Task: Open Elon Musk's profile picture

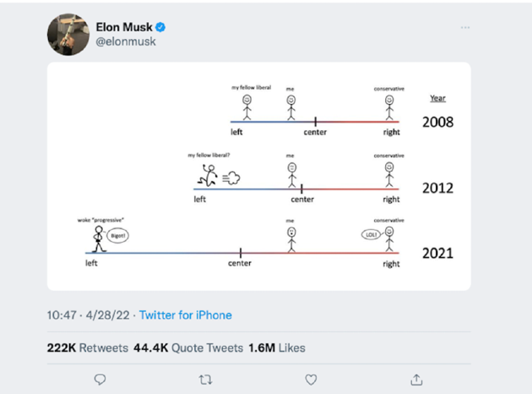Action: coord(66,35)
